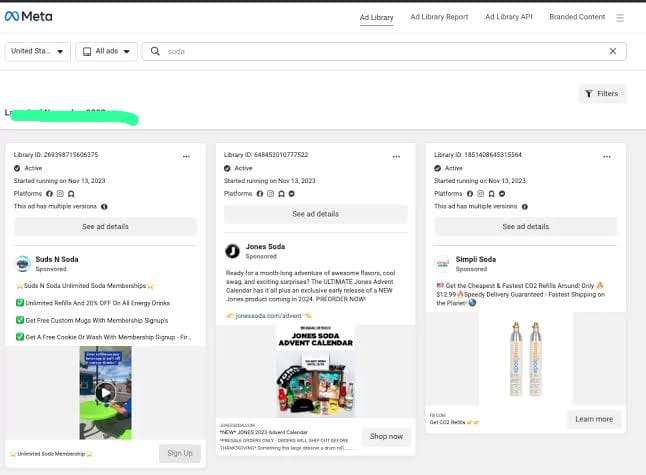
Task: Open the United States country dropdown
Action: (37, 51)
